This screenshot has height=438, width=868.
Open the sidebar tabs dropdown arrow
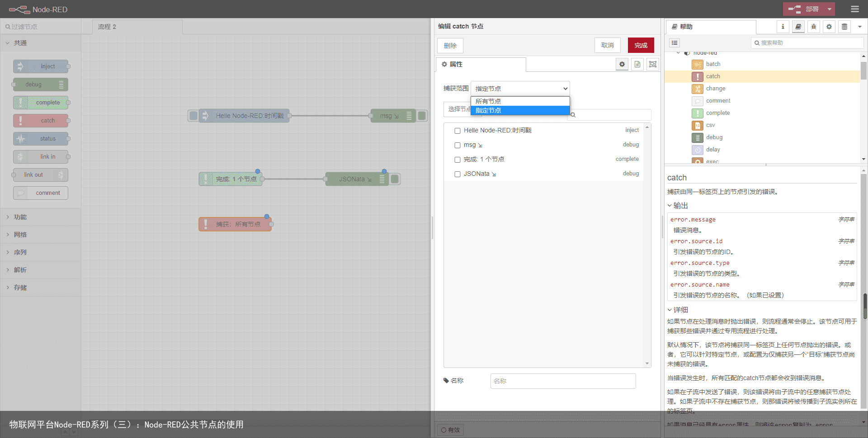(x=860, y=27)
